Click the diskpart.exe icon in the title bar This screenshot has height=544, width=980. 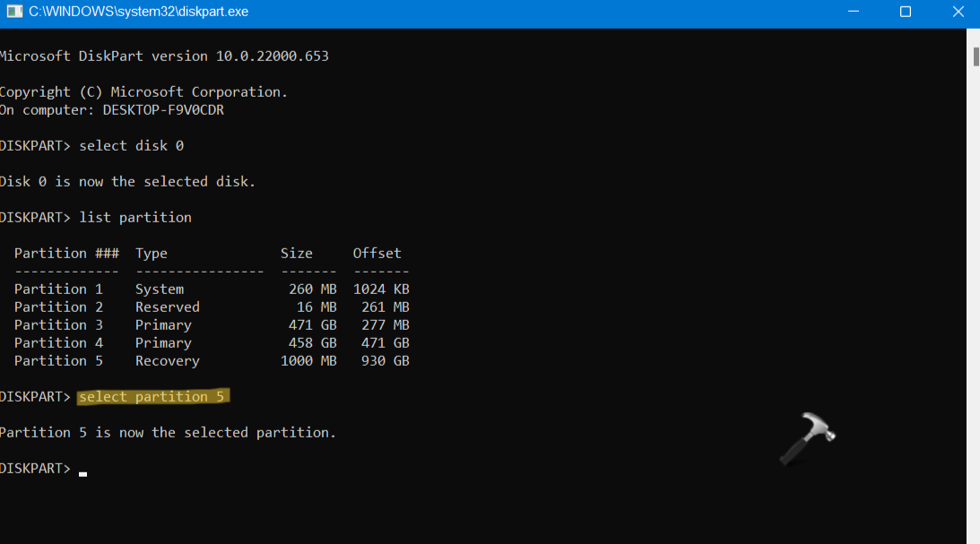click(13, 12)
